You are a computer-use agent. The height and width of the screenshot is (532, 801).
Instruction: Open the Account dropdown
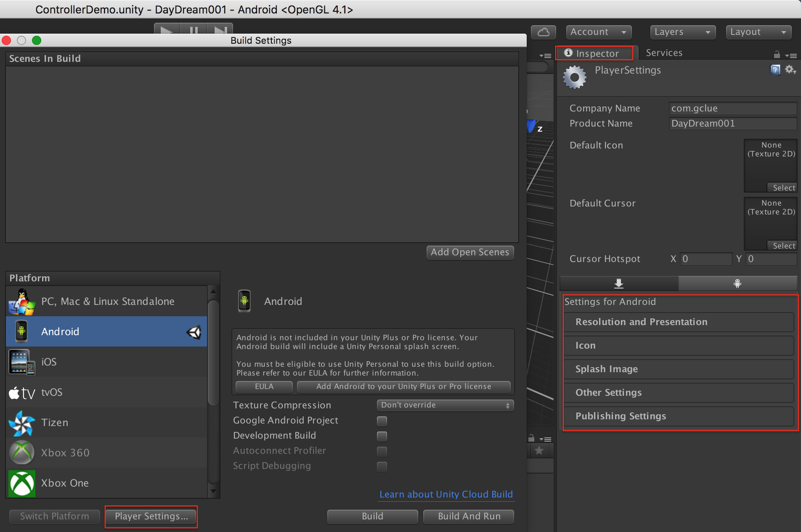tap(599, 32)
